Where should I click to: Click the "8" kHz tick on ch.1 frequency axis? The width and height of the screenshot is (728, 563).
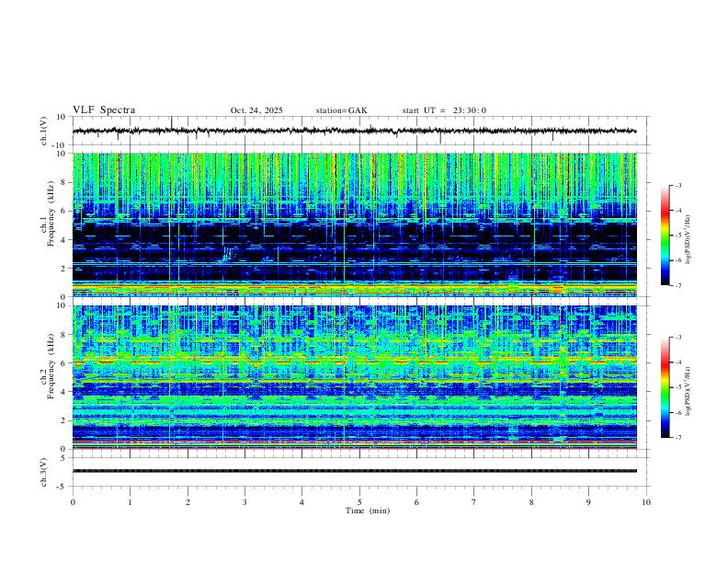pos(64,182)
